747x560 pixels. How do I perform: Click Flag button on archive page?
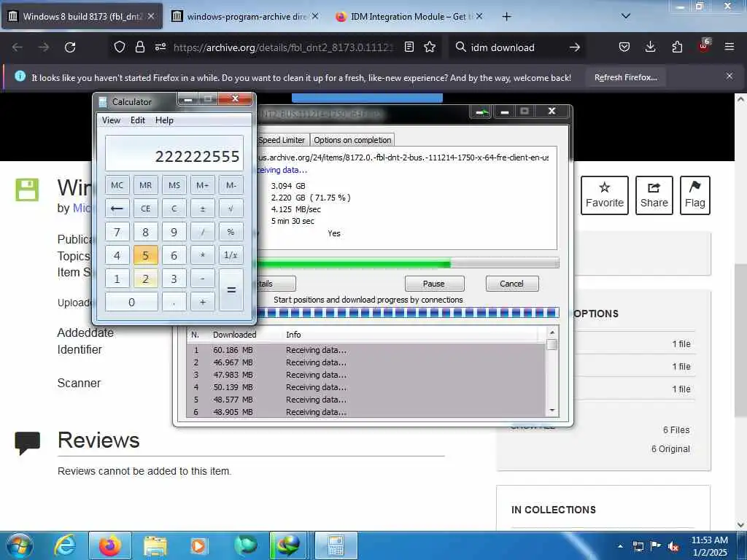[x=695, y=195]
